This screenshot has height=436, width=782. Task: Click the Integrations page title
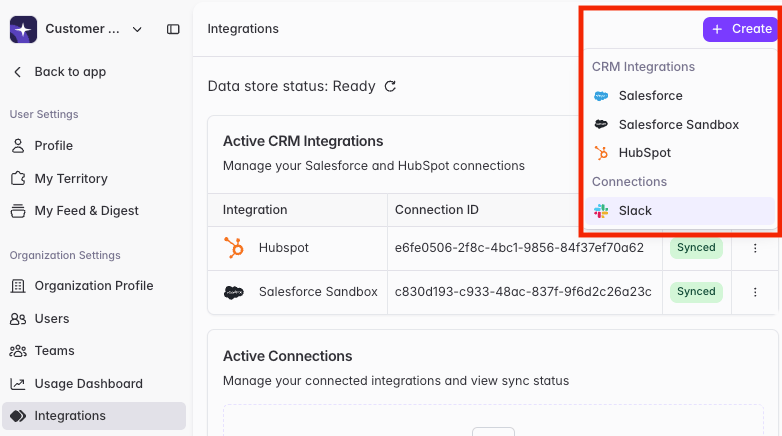[243, 29]
